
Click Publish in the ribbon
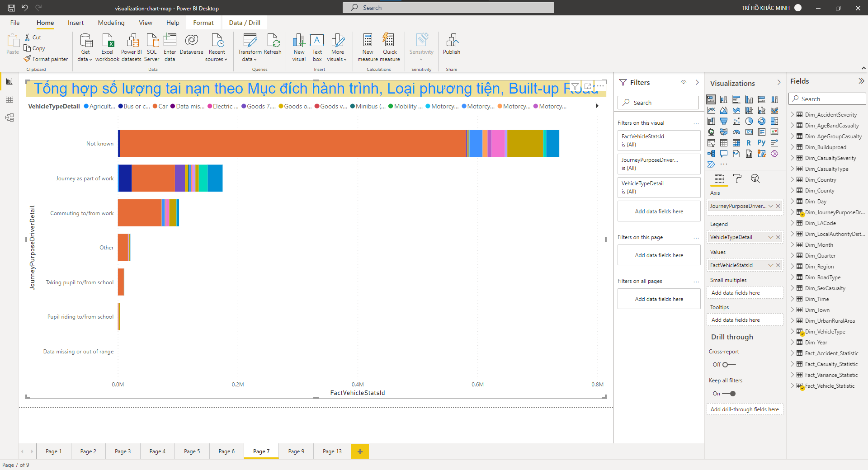coord(452,44)
